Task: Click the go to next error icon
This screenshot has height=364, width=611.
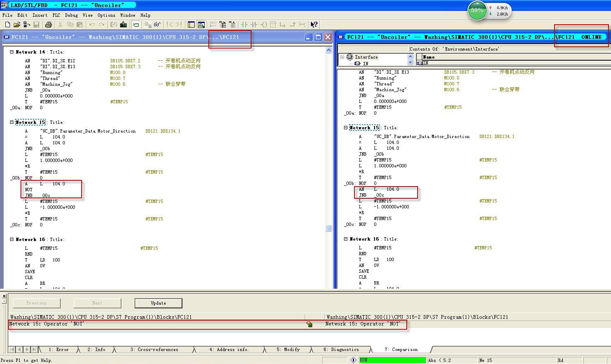Action: (x=179, y=25)
